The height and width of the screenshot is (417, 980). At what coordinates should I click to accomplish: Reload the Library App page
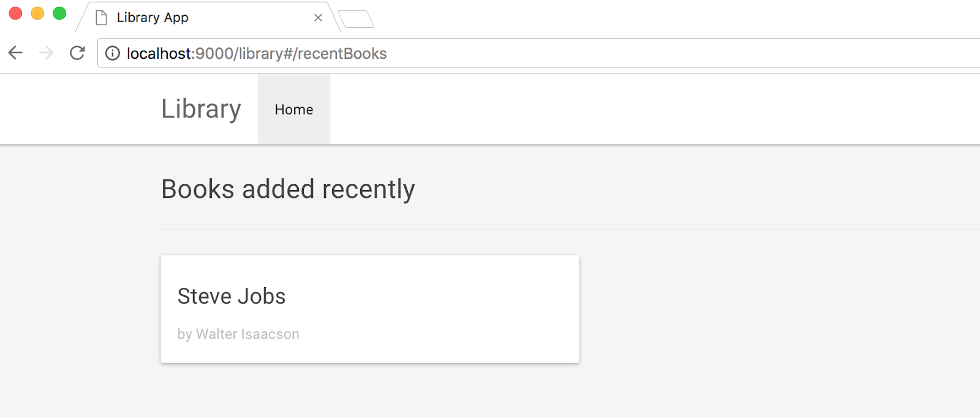point(77,53)
